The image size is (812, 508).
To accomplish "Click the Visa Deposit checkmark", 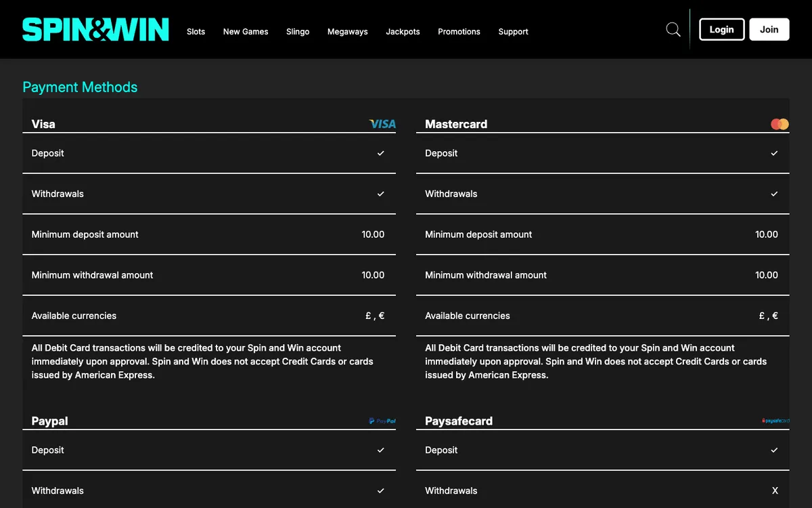I will [x=381, y=153].
